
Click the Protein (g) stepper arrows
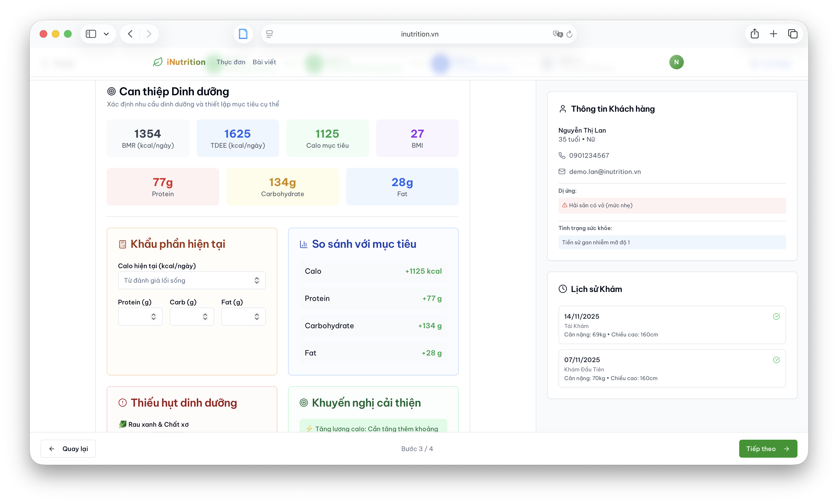tap(154, 317)
